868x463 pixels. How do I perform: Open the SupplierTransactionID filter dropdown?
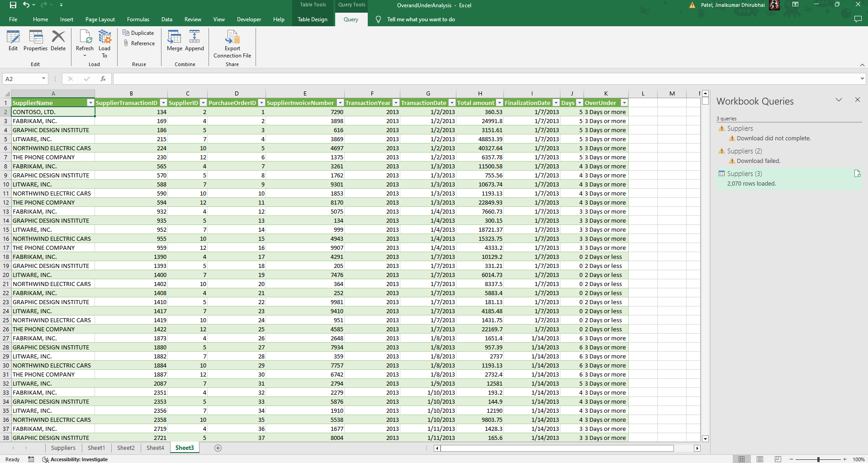pos(163,103)
